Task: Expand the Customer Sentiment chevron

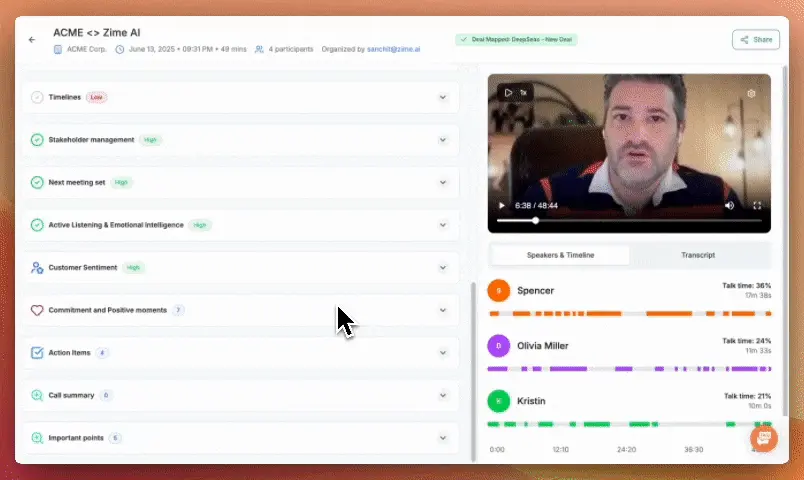Action: (x=443, y=268)
